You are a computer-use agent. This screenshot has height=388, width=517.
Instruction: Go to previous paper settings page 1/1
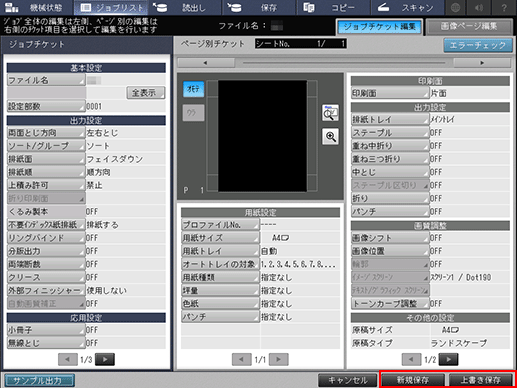click(x=242, y=359)
